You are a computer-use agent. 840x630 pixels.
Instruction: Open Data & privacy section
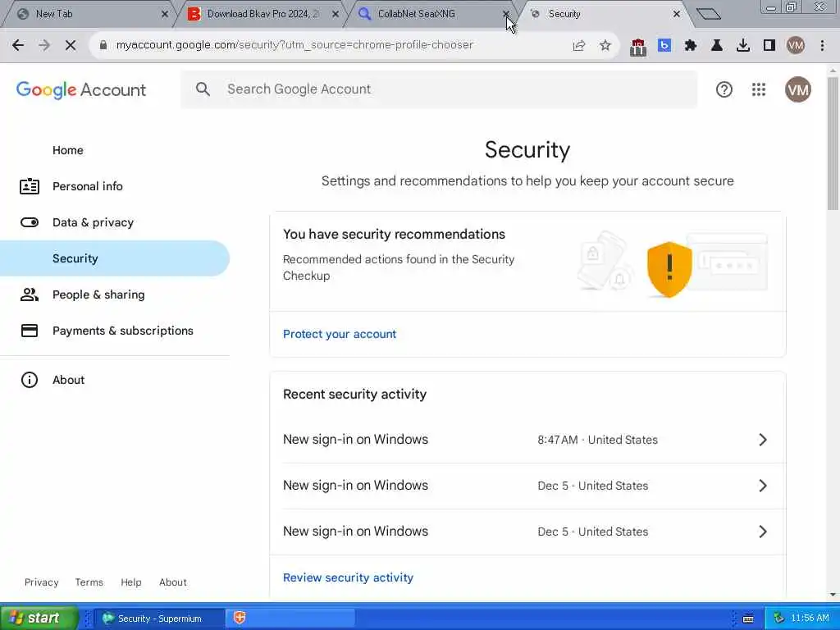(93, 222)
